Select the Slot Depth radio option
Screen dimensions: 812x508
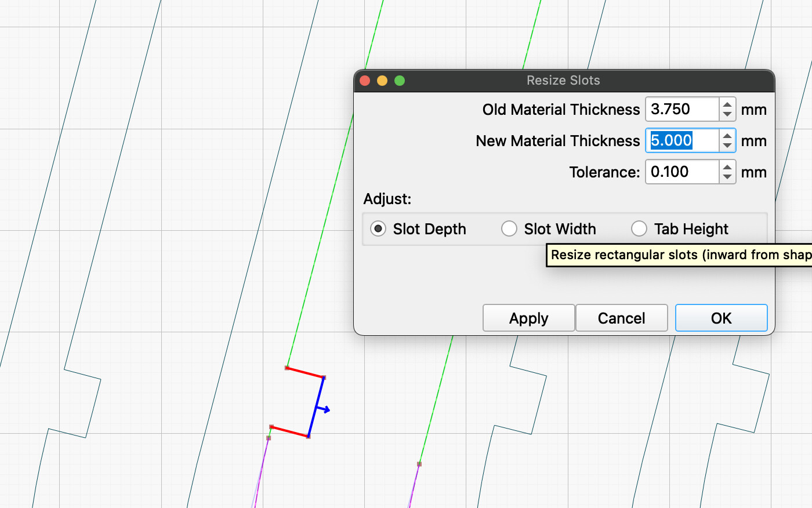(378, 229)
